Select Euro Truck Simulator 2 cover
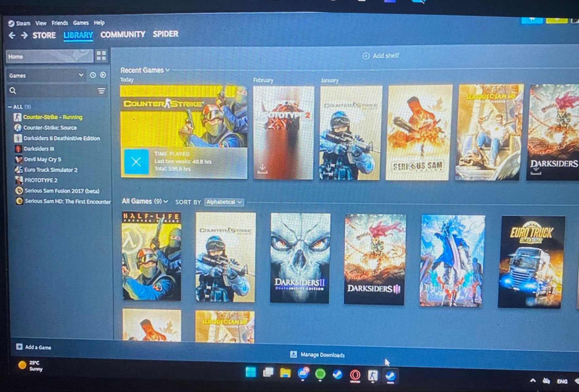The height and width of the screenshot is (392, 579). pos(531,262)
